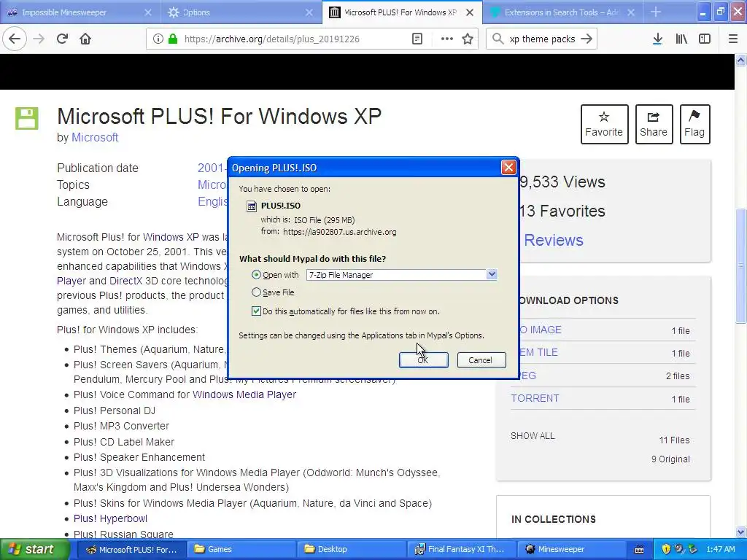Click the security shield tray icon
The width and height of the screenshot is (747, 560).
(666, 549)
